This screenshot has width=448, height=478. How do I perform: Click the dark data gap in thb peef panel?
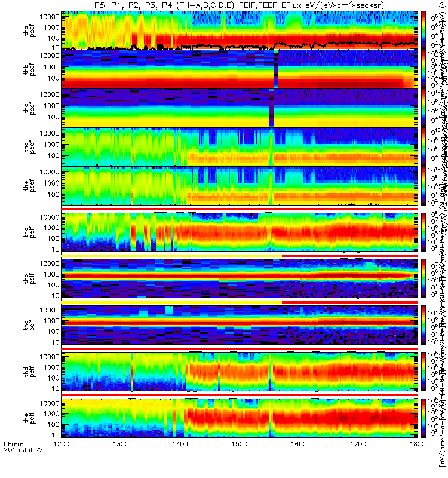(x=275, y=69)
